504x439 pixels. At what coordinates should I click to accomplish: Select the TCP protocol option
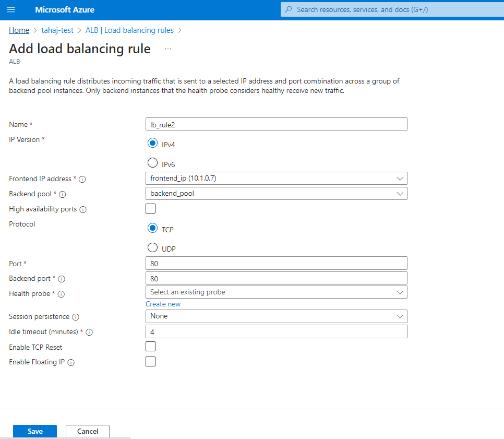pos(152,228)
